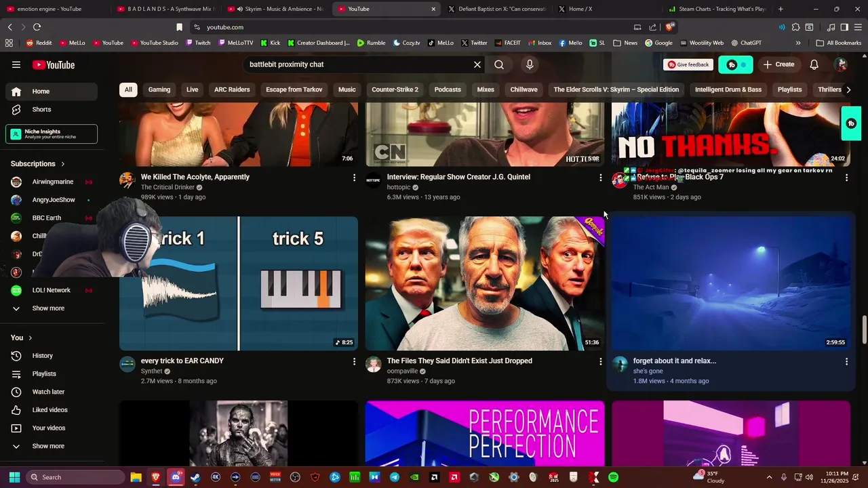Open options for The Files They Said video
Viewport: 868px width, 488px height.
pyautogui.click(x=600, y=362)
